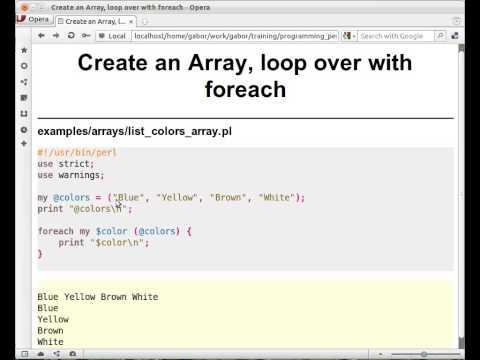Image resolution: width=480 pixels, height=360 pixels.
Task: Click the 'Blue Yellow Brown White' output line
Action: pyautogui.click(x=98, y=297)
